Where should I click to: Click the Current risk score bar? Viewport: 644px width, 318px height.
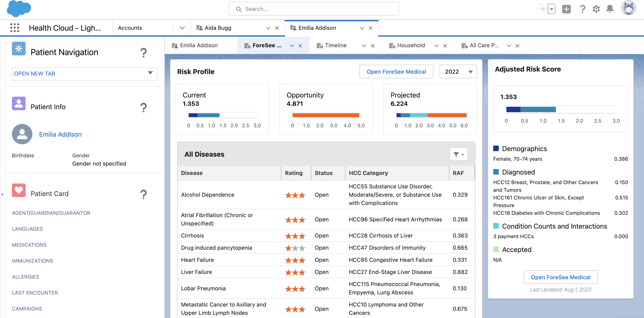point(204,115)
